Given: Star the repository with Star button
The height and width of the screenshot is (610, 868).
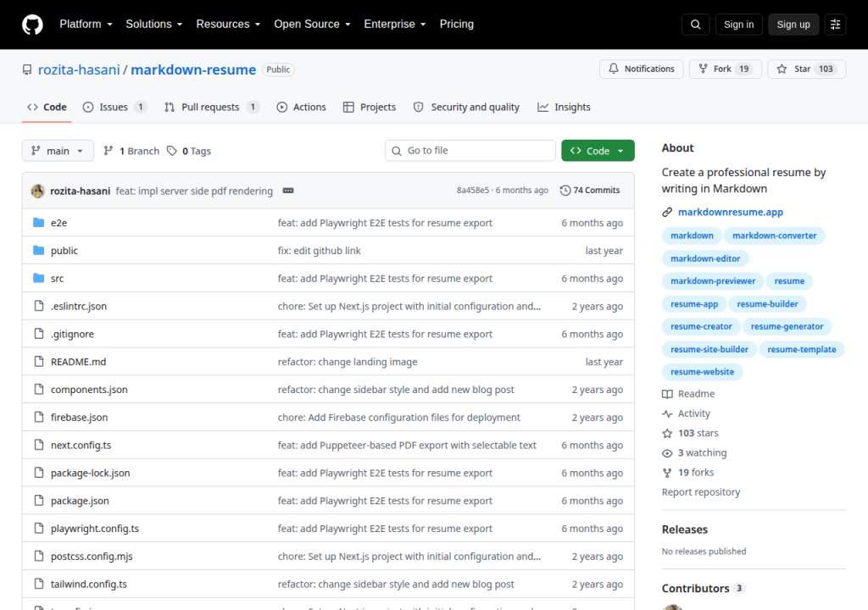Looking at the screenshot, I should (x=807, y=69).
